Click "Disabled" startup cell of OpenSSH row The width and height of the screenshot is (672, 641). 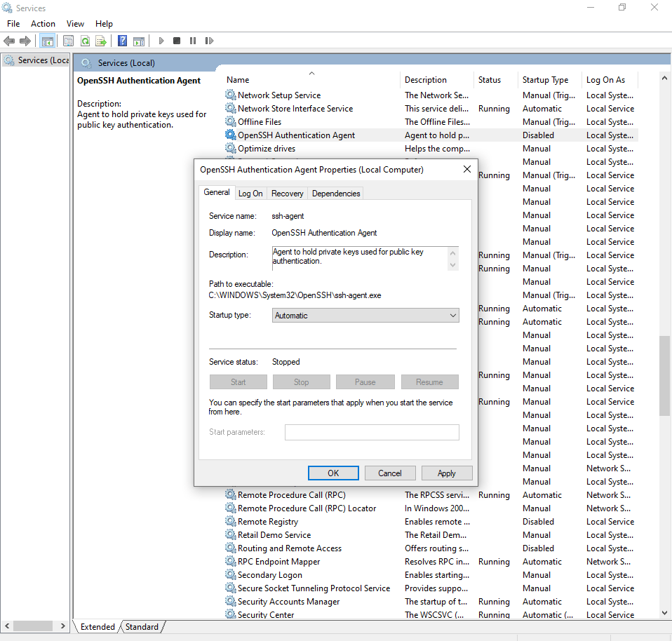pos(538,135)
